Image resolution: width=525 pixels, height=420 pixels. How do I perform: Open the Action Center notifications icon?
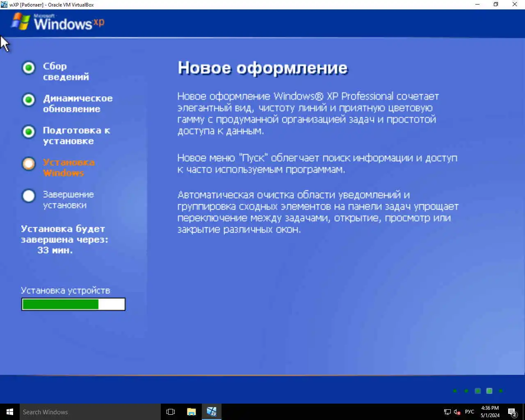[512, 412]
